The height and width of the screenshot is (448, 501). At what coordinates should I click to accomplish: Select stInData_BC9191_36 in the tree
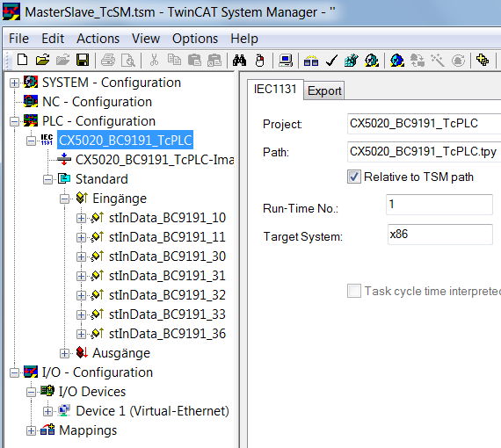click(x=167, y=334)
